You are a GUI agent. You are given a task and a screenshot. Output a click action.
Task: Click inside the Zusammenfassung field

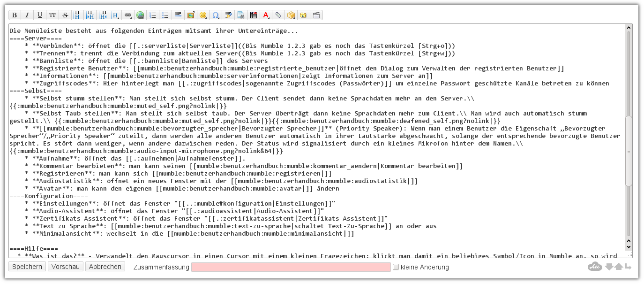tap(291, 267)
